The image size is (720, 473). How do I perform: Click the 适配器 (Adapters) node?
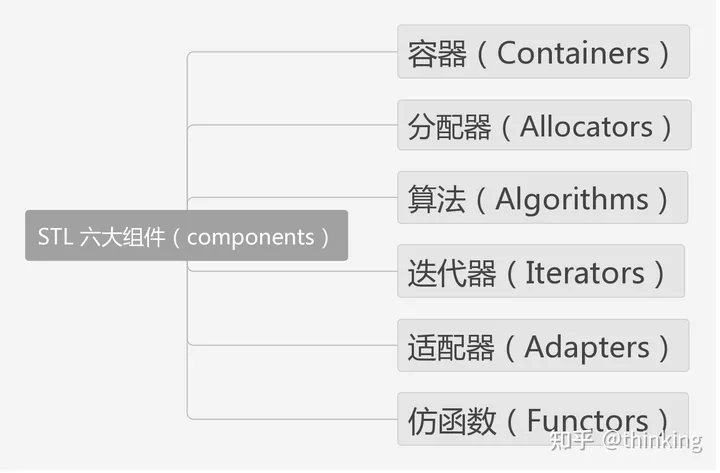[543, 346]
